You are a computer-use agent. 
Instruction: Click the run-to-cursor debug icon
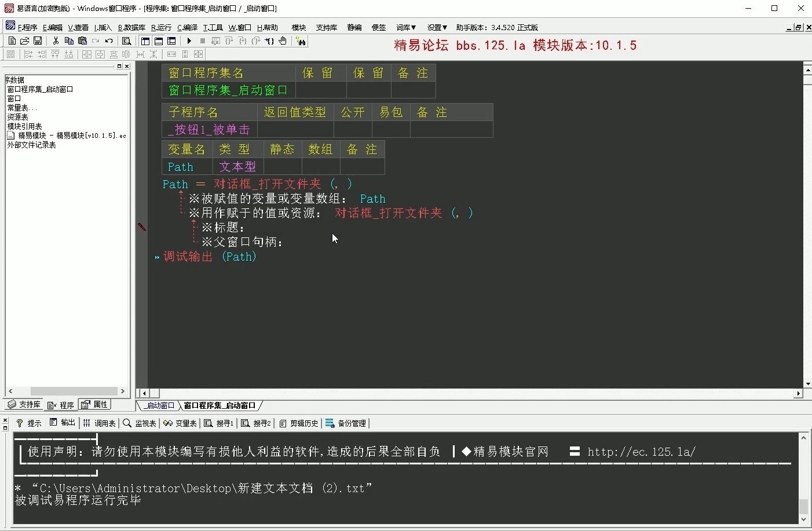coord(269,41)
